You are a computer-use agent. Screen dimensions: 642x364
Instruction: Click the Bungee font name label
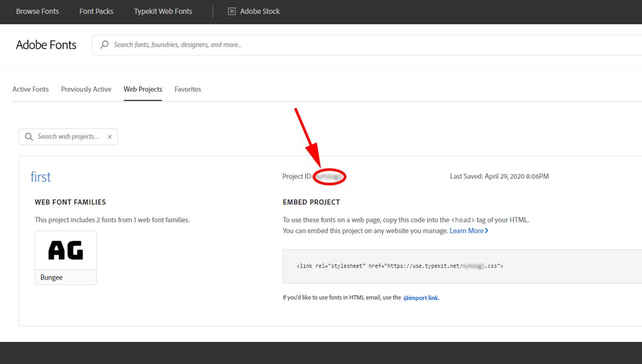pyautogui.click(x=52, y=278)
